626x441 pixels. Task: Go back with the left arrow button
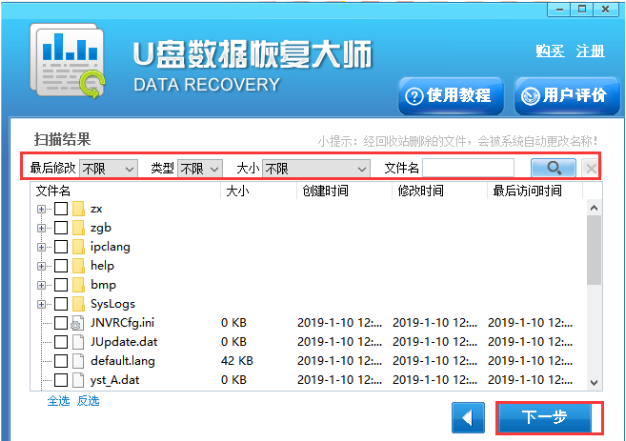pyautogui.click(x=468, y=418)
